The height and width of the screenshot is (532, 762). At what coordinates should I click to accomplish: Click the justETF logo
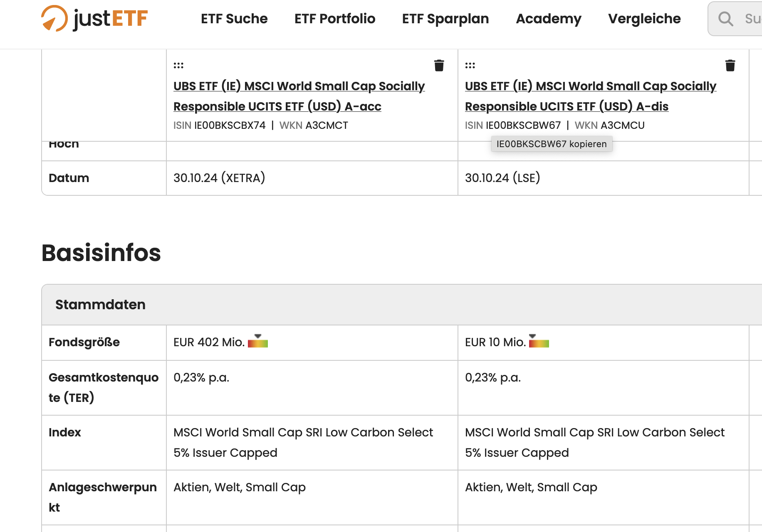click(x=94, y=18)
